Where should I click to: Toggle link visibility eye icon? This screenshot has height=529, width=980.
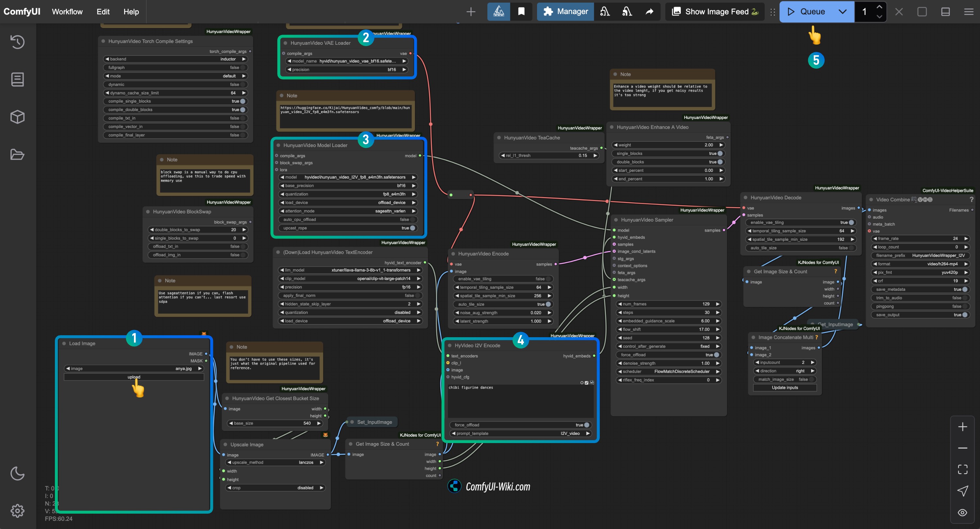962,512
